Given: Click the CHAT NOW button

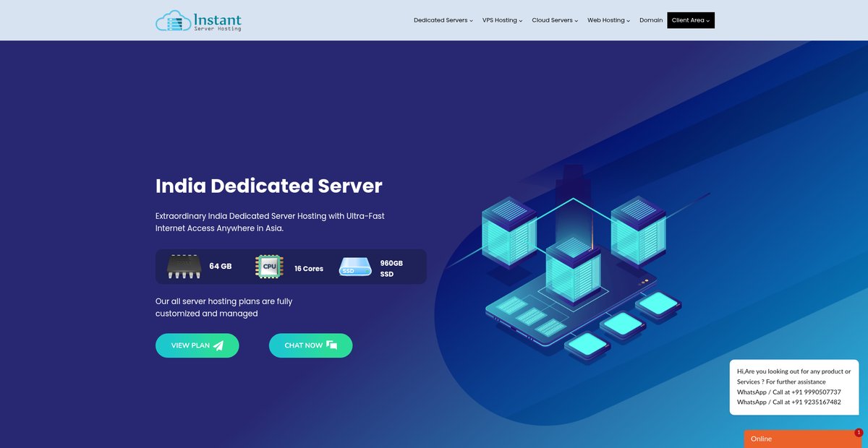Looking at the screenshot, I should tap(311, 345).
